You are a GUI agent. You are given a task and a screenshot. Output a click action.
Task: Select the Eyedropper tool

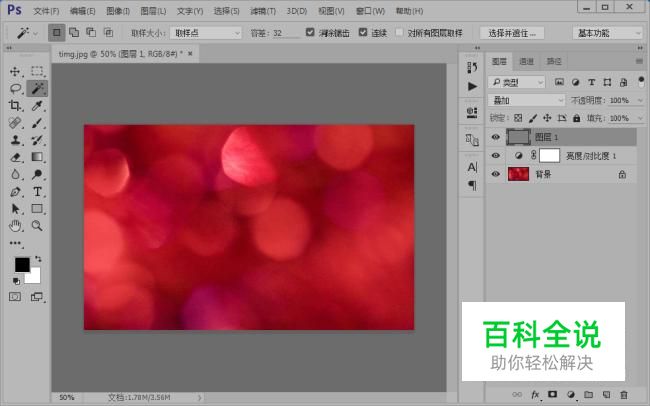coord(37,105)
